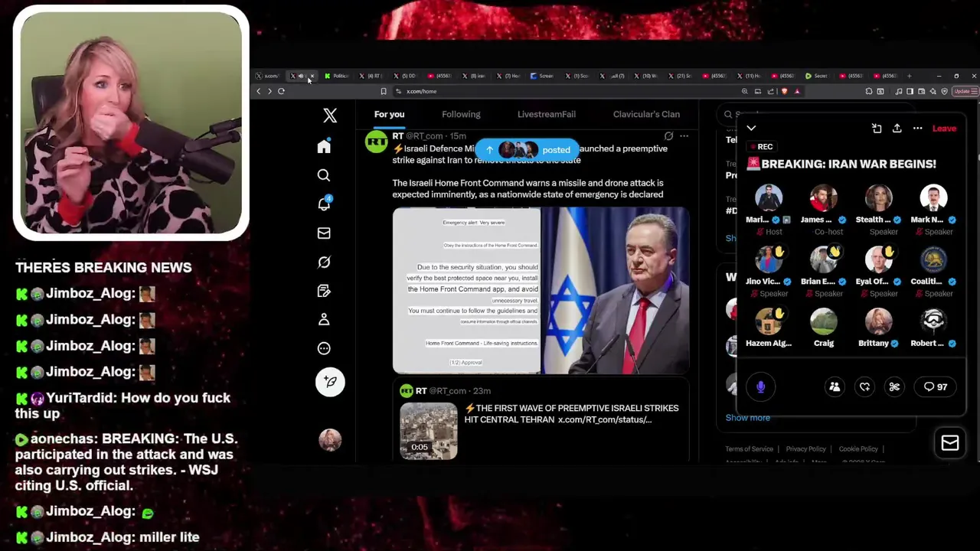Open Profile person icon in X sidebar
Image resolution: width=980 pixels, height=551 pixels.
[x=324, y=319]
